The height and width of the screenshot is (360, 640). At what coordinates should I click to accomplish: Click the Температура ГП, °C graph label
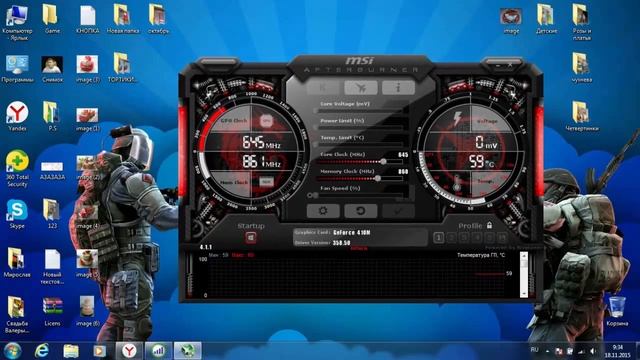481,255
